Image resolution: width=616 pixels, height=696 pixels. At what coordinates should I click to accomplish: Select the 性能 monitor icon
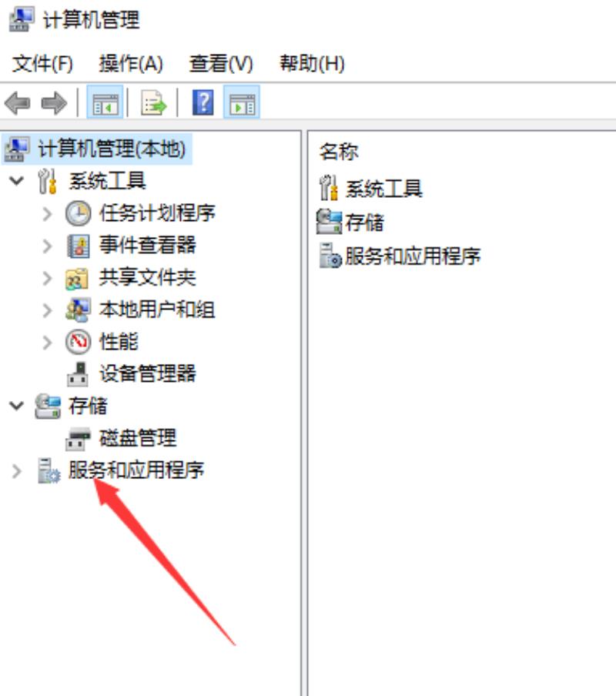tap(78, 342)
